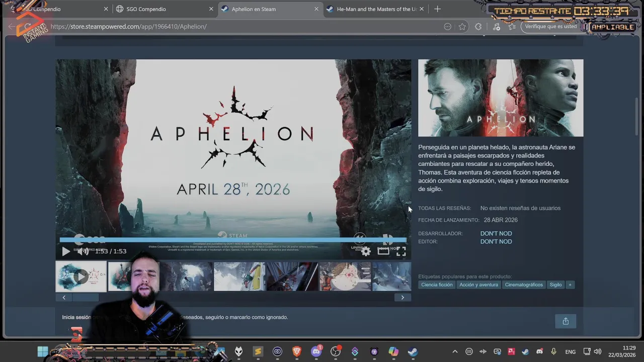Image resolution: width=644 pixels, height=362 pixels.
Task: Switch ENG input language indicator
Action: point(570,352)
